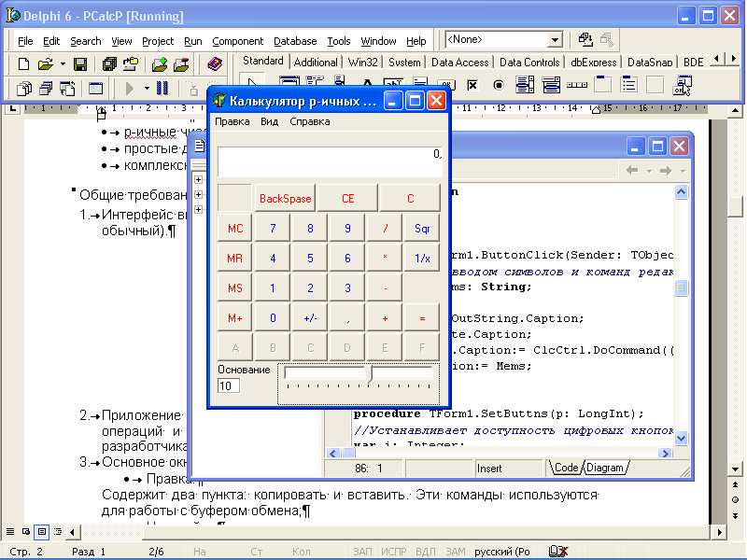Select the ScrollBar component in palette

pos(577,85)
